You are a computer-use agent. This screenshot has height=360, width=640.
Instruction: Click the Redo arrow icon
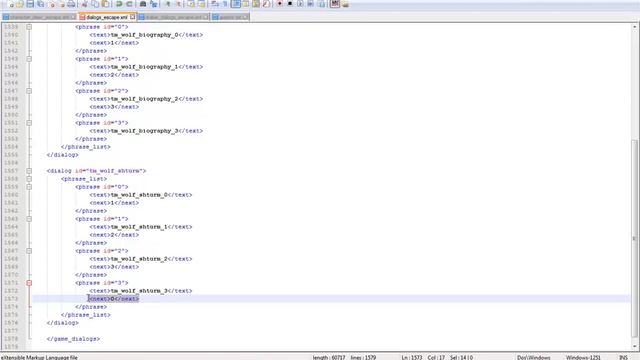tap(129, 4)
